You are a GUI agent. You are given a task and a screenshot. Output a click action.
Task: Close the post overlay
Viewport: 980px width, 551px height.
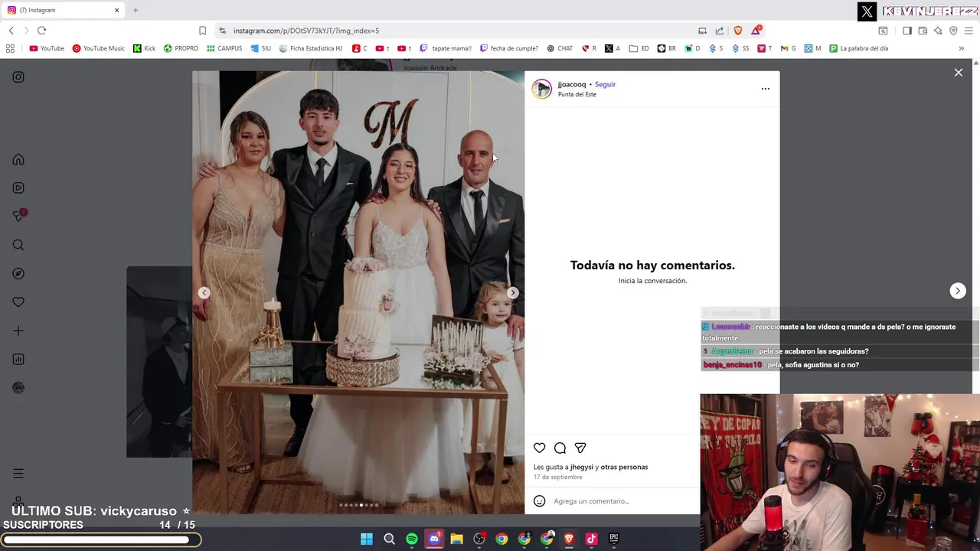[x=959, y=73]
